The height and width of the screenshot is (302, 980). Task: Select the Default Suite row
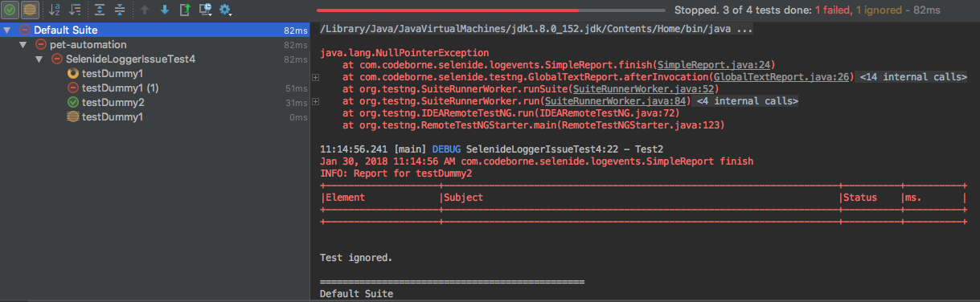pos(155,31)
